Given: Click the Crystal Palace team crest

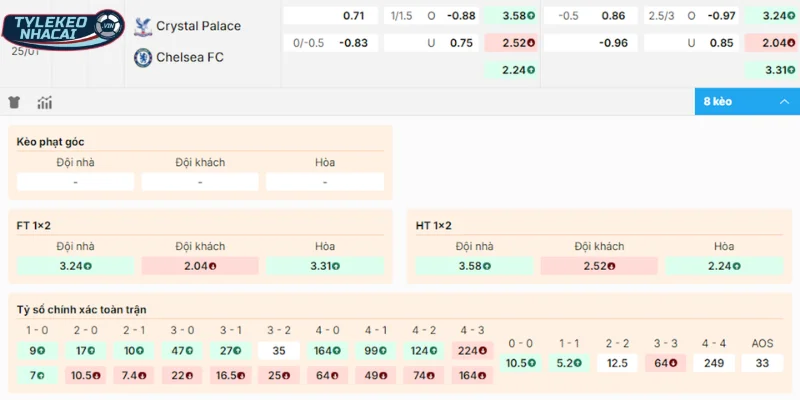Looking at the screenshot, I should [x=143, y=26].
